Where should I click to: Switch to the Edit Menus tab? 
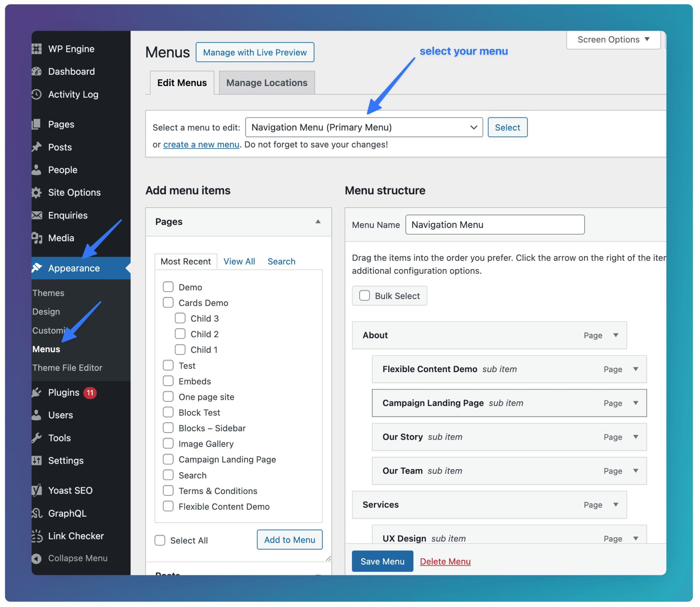(x=182, y=83)
